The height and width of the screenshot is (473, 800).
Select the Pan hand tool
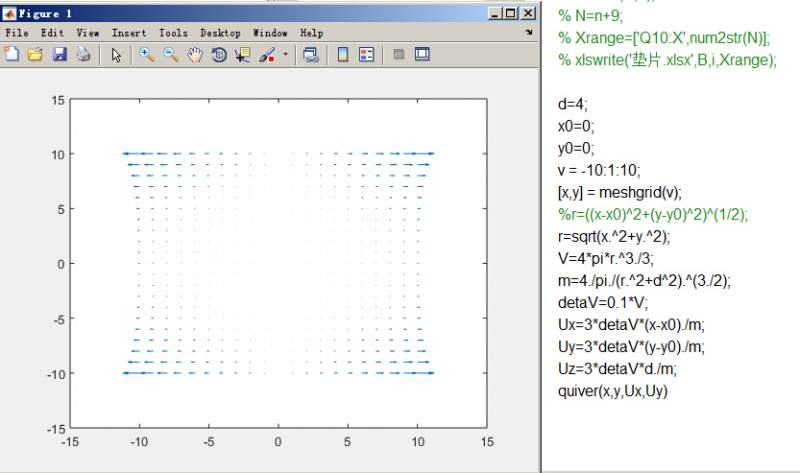coord(195,55)
